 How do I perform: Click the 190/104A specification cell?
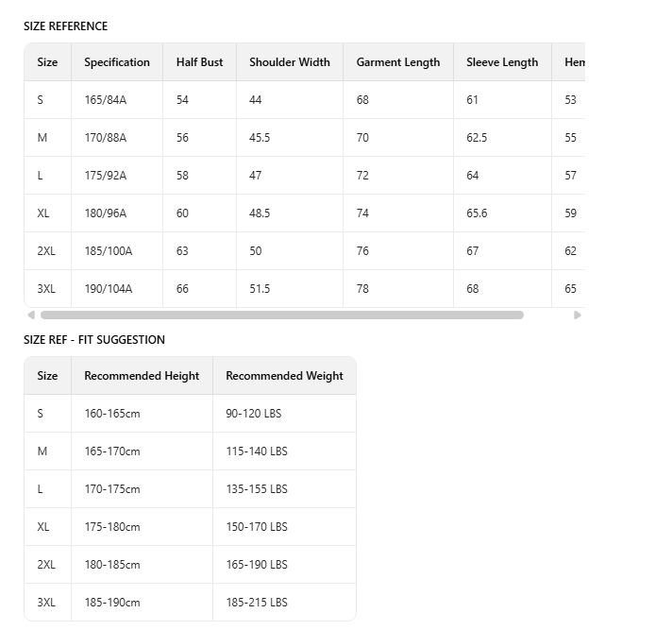pos(109,289)
